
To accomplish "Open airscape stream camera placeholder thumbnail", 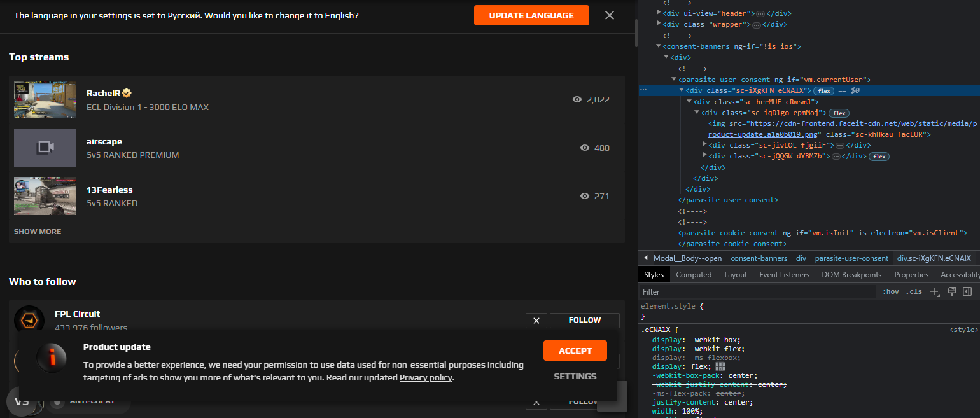I will [45, 148].
